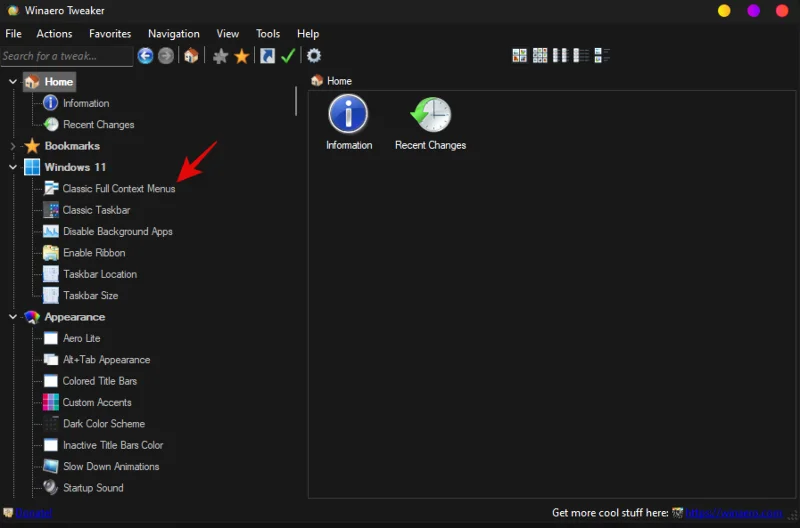Go back with the blue back arrow
800x528 pixels.
[x=145, y=56]
